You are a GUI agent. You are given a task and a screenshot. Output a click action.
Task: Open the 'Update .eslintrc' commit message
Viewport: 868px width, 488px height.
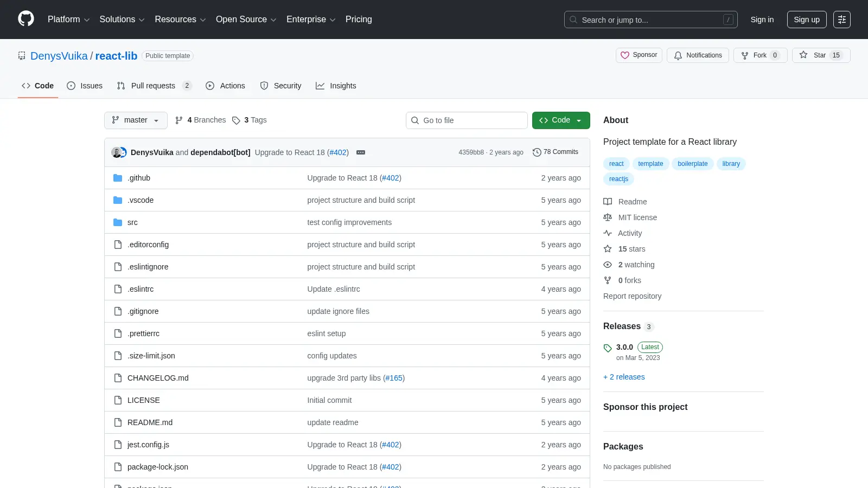tap(334, 289)
